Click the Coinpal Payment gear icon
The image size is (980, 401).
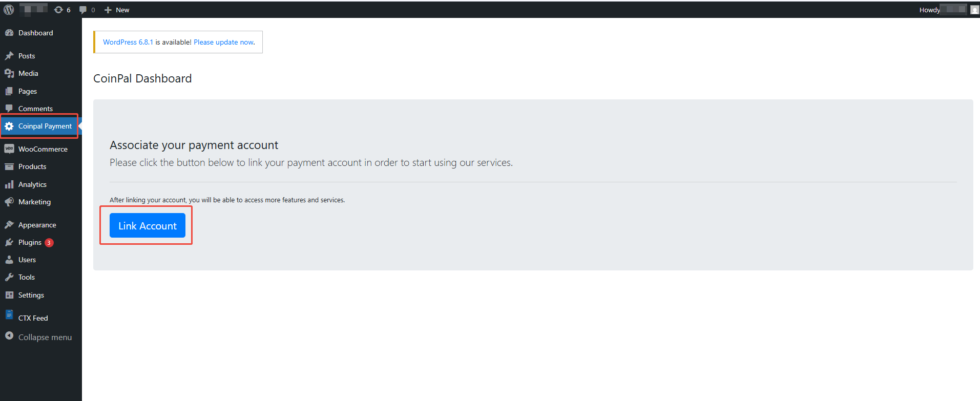pyautogui.click(x=9, y=126)
